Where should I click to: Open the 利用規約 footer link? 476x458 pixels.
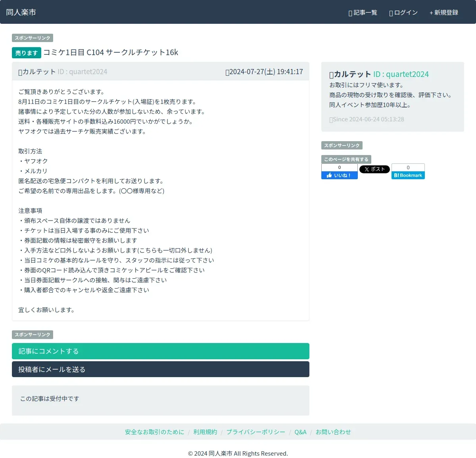click(x=205, y=432)
